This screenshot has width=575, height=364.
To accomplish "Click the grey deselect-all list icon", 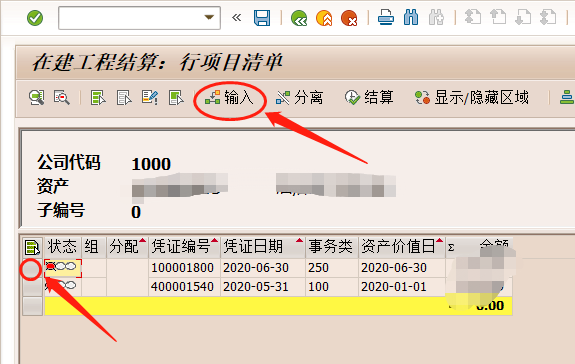I will [124, 98].
